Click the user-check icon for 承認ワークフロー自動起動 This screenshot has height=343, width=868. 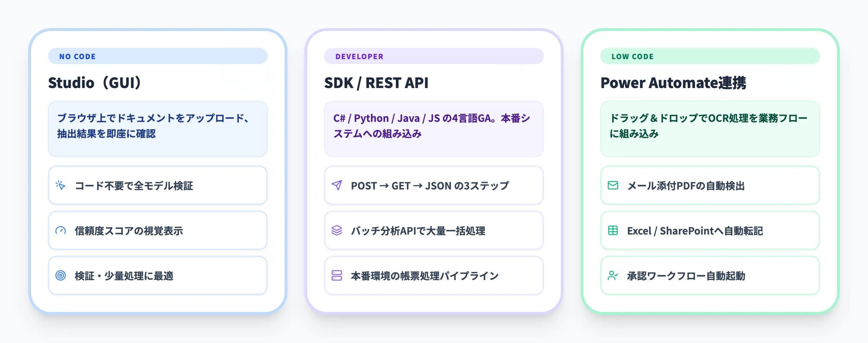(x=613, y=275)
